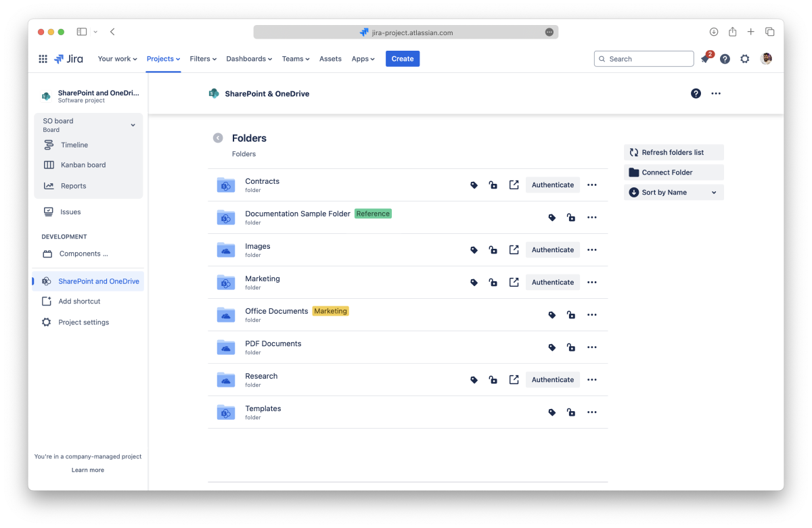Open Jira settings gear icon
This screenshot has height=528, width=812.
point(744,59)
